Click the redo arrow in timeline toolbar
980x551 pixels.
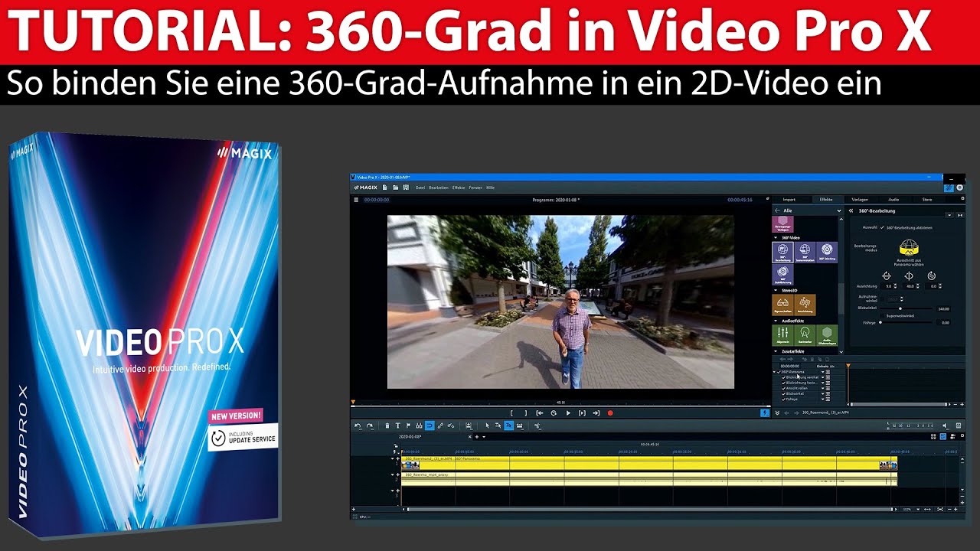point(370,425)
